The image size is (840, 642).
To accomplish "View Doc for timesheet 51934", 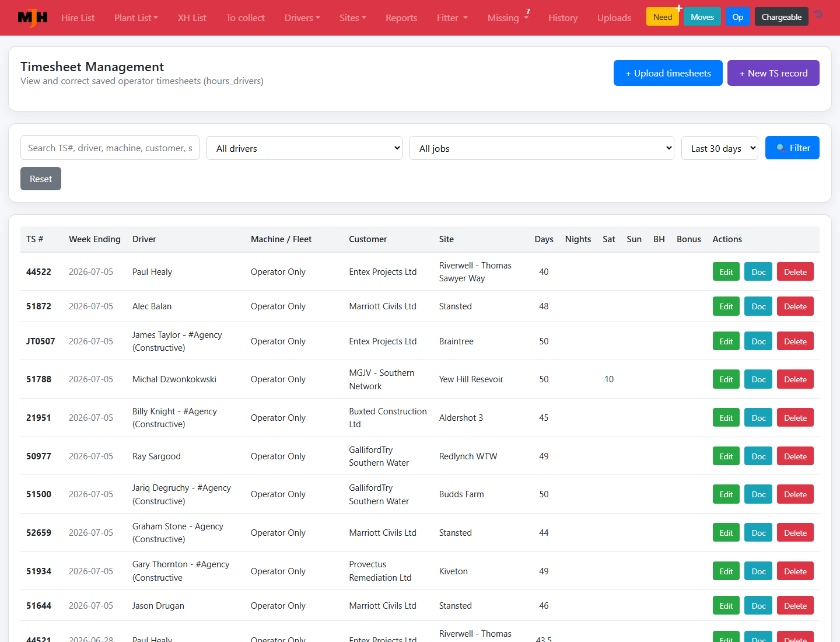I will click(x=759, y=571).
